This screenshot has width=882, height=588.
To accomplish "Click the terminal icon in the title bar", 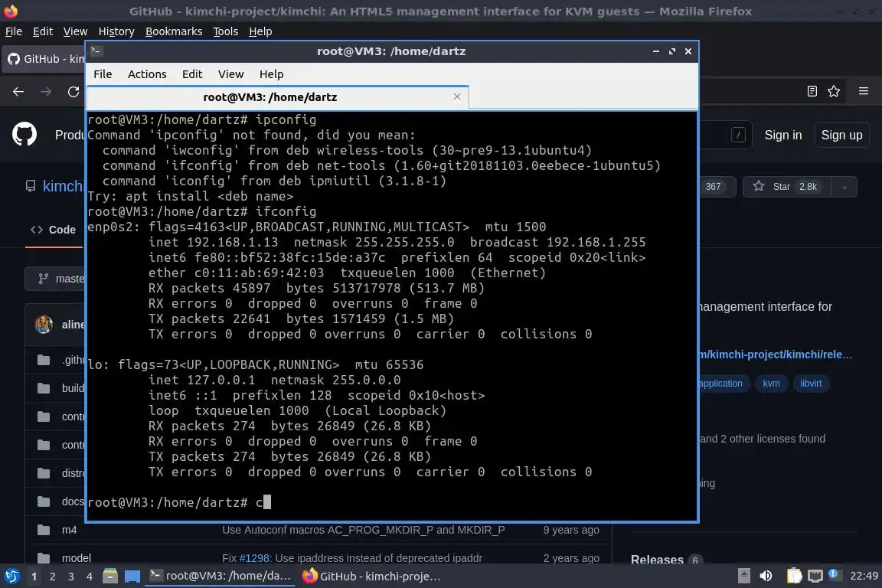I will coord(96,51).
